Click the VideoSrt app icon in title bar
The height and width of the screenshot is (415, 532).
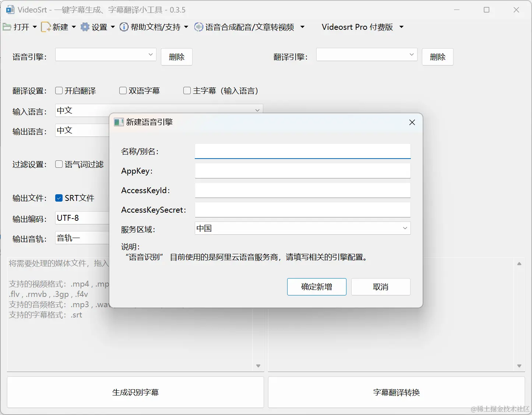pyautogui.click(x=10, y=10)
